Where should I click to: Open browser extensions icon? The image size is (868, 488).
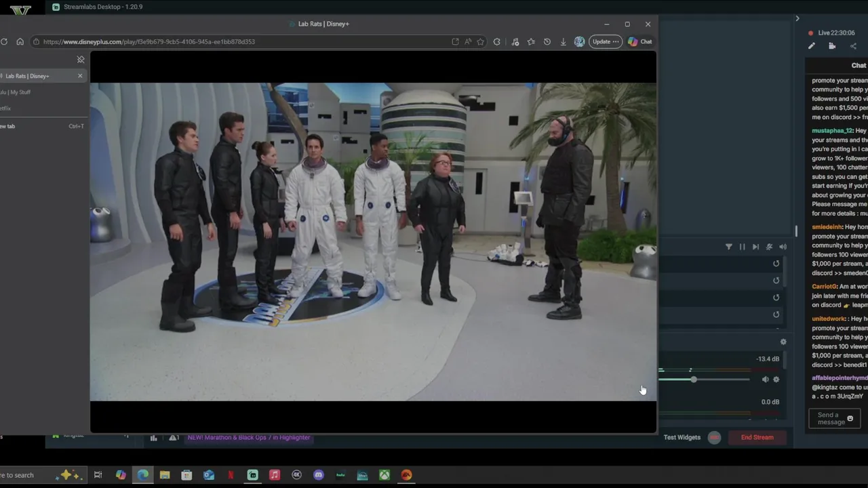pyautogui.click(x=497, y=42)
